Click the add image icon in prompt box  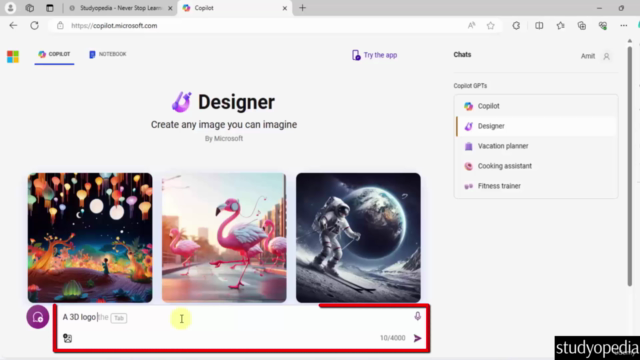67,338
